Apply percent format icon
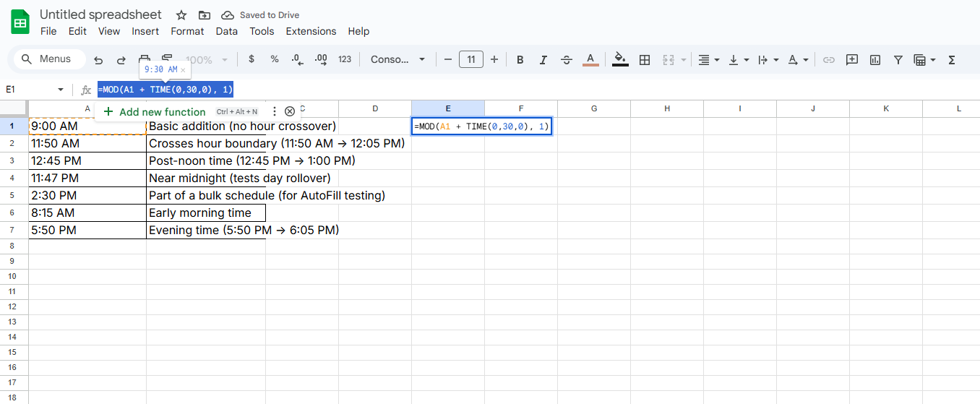This screenshot has width=980, height=404. click(275, 59)
